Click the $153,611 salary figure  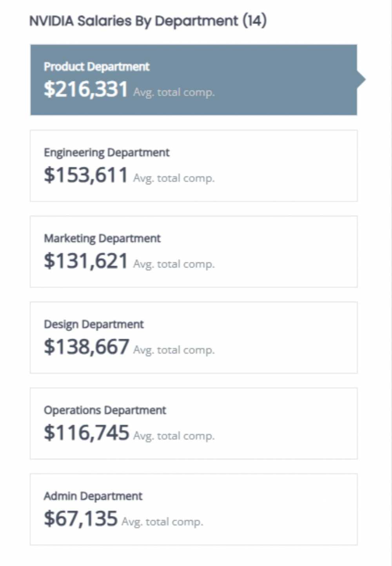click(86, 175)
